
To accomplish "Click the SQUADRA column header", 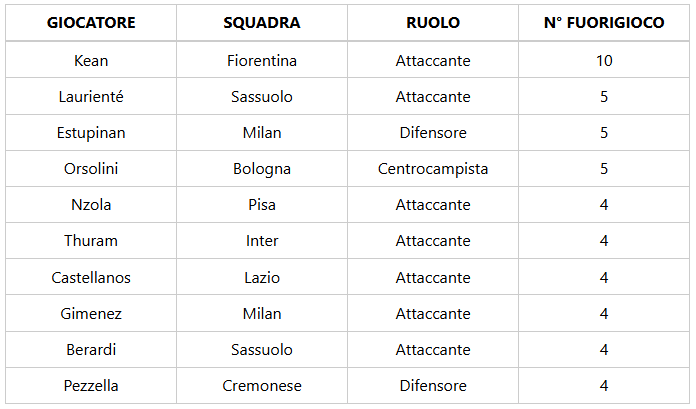I will [x=262, y=23].
